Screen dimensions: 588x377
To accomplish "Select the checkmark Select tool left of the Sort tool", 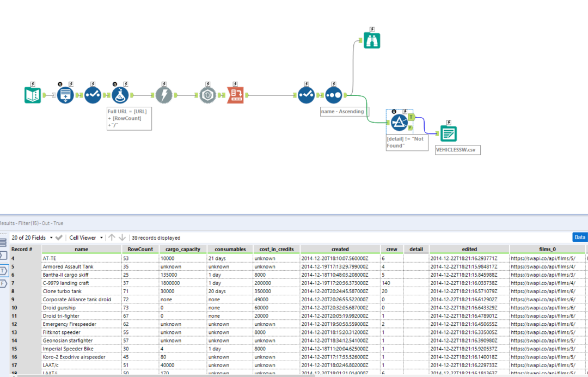I will pos(306,94).
